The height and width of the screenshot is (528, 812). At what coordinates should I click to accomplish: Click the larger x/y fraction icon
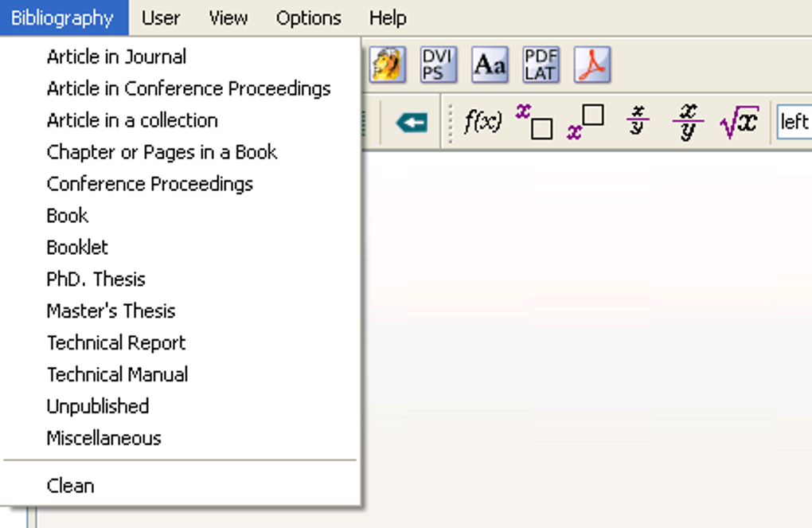687,123
